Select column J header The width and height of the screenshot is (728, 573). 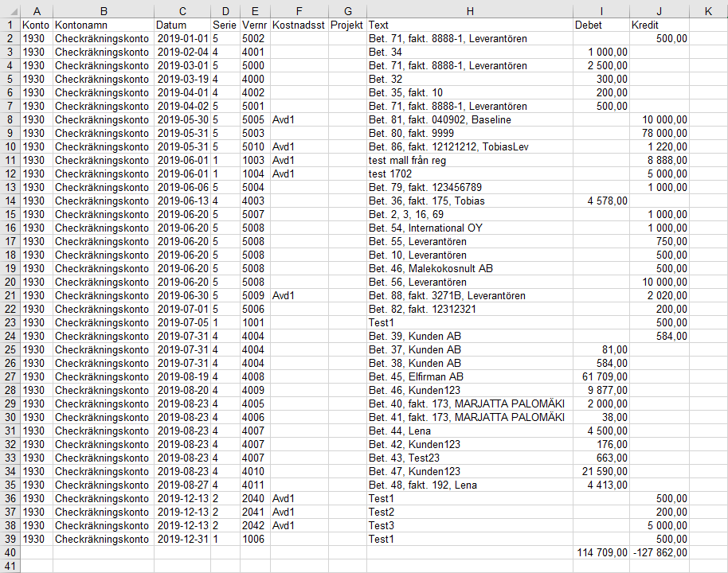tap(660, 11)
